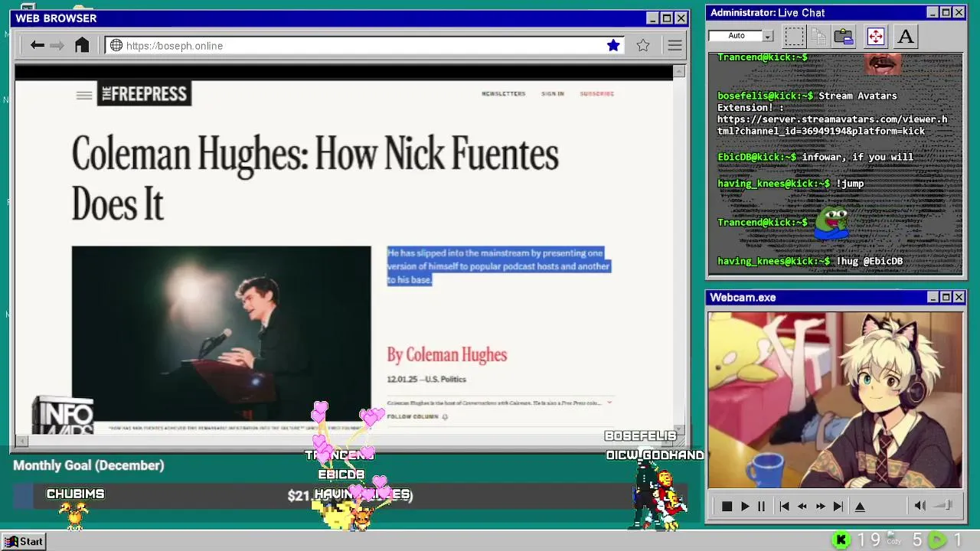Open the browser home page icon
Image resolution: width=980 pixels, height=551 pixels.
82,45
